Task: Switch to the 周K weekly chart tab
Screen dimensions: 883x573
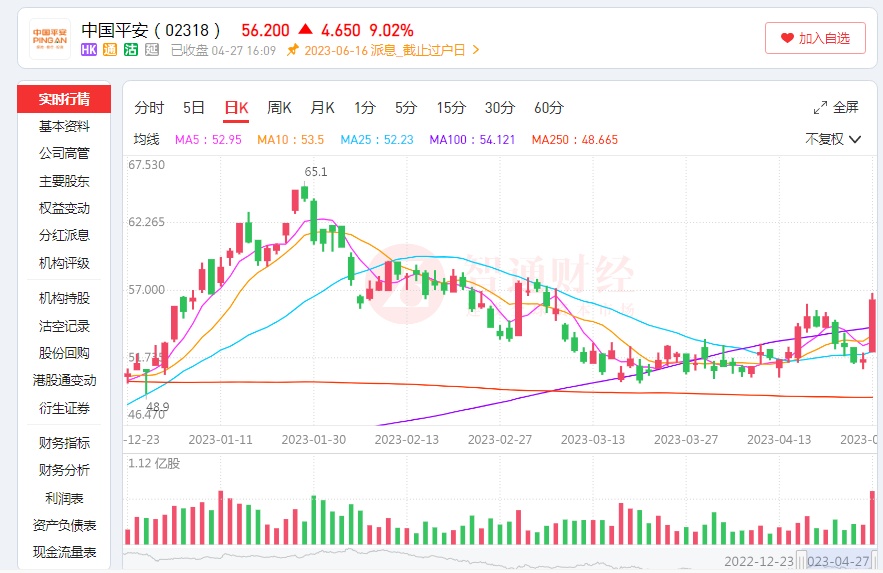Action: pos(279,108)
